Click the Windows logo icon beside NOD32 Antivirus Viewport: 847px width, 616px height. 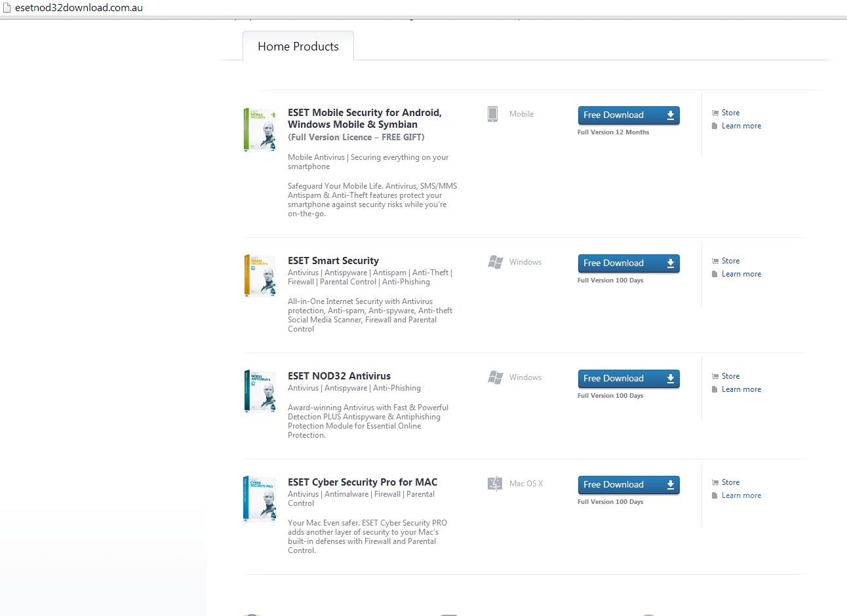coord(496,377)
